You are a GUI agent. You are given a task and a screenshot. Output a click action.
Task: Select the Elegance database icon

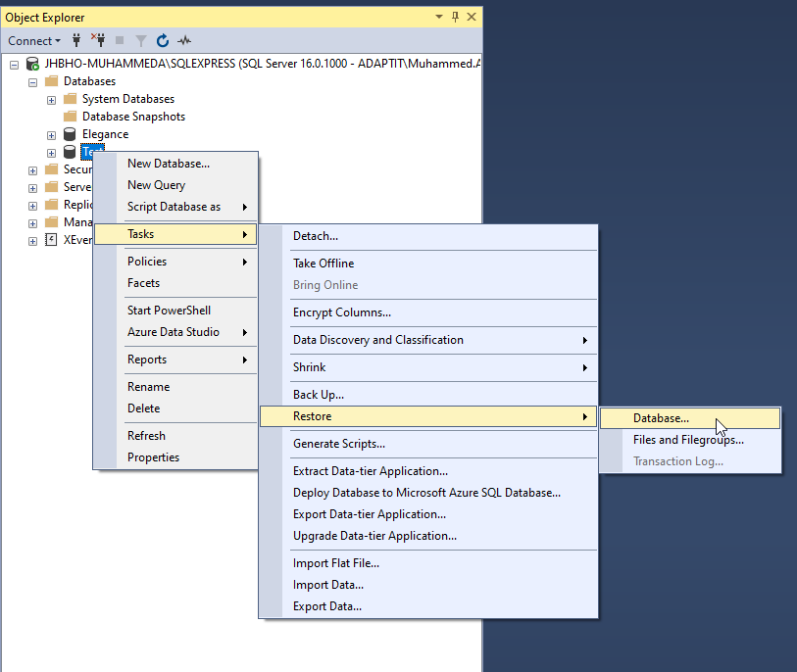(x=70, y=134)
